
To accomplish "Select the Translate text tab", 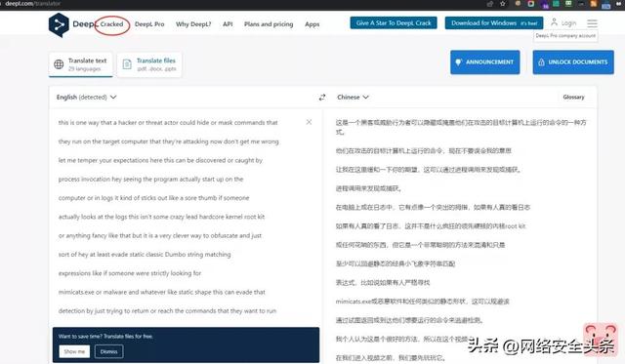I will coord(81,64).
